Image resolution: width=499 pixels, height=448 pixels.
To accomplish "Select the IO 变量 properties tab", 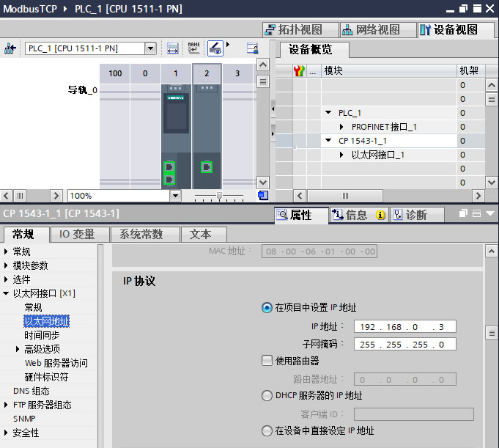I will coord(80,235).
